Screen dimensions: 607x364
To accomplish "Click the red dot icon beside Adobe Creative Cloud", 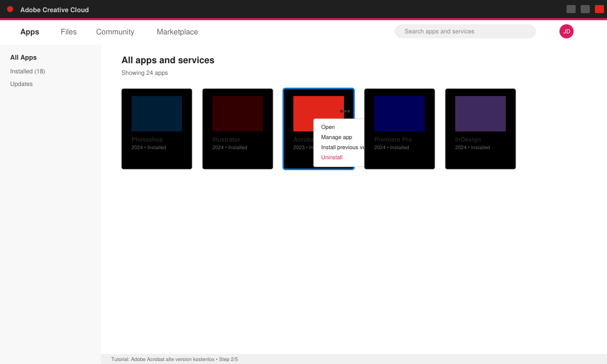I will click(x=10, y=9).
